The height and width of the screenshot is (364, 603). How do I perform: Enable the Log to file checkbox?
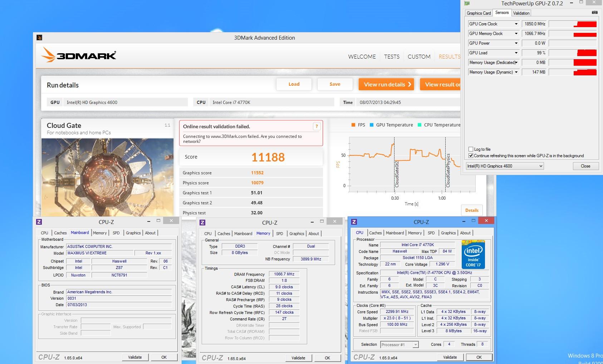click(x=471, y=149)
